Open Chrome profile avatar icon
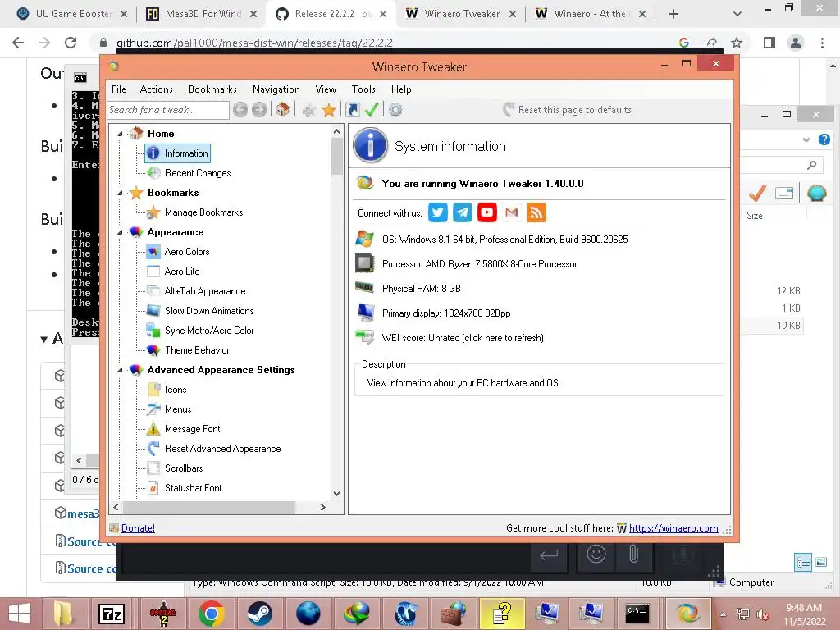This screenshot has width=840, height=630. click(796, 43)
